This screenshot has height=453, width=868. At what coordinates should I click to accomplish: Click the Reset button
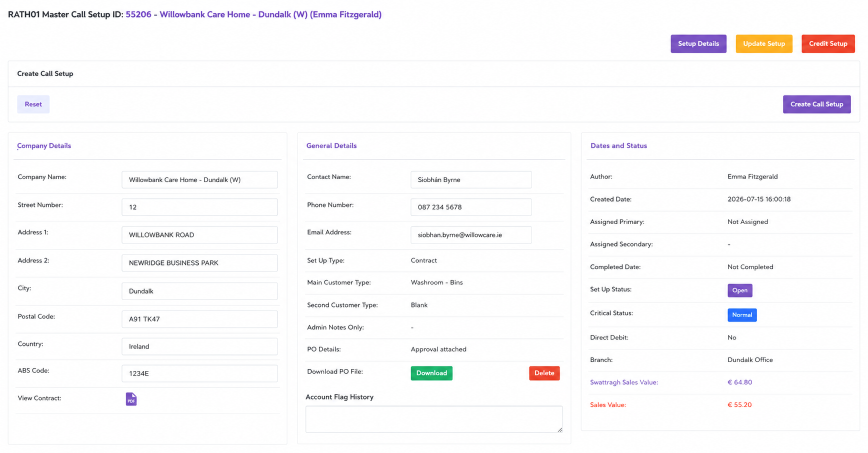pyautogui.click(x=33, y=104)
